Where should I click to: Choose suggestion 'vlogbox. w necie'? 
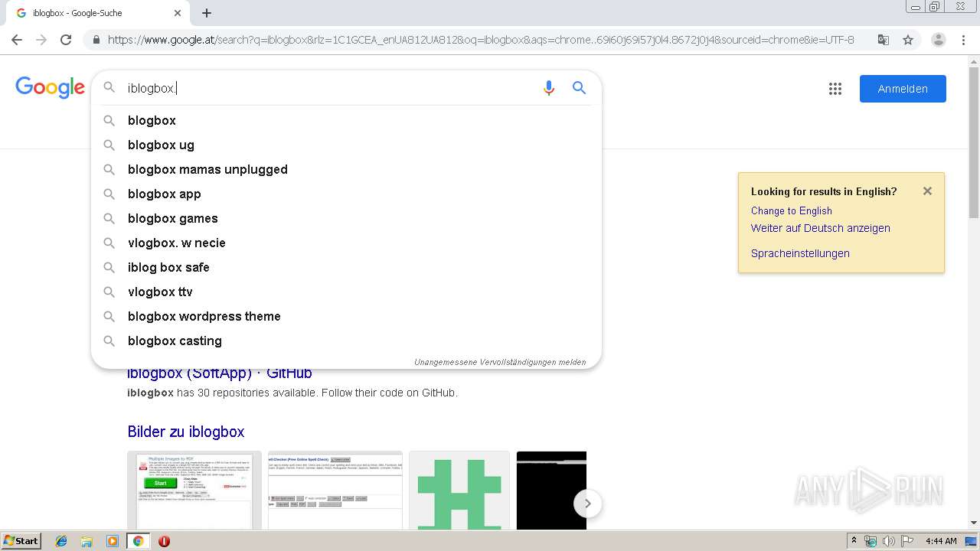click(x=346, y=243)
